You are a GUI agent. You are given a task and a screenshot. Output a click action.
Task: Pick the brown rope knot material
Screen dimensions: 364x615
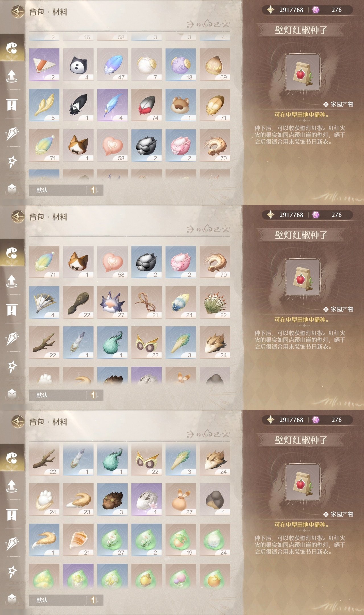(146, 302)
